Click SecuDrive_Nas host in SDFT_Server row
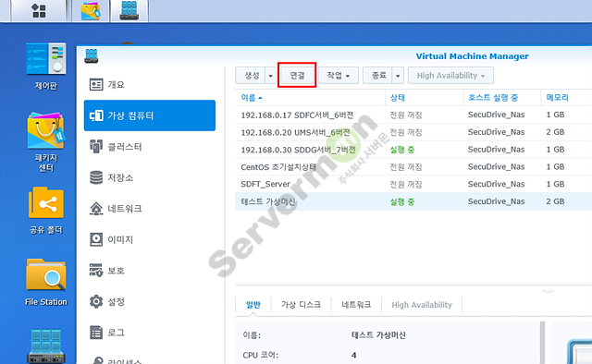This screenshot has height=364, width=592. (496, 184)
